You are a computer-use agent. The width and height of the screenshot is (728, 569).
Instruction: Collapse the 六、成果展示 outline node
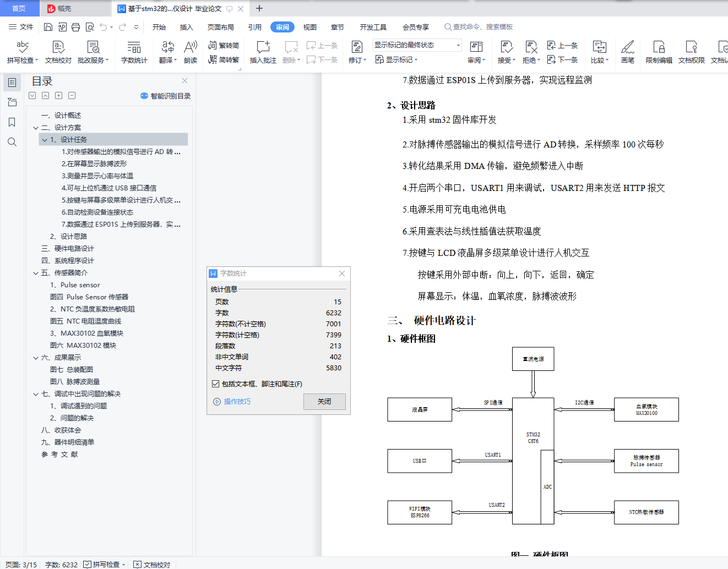(36, 358)
